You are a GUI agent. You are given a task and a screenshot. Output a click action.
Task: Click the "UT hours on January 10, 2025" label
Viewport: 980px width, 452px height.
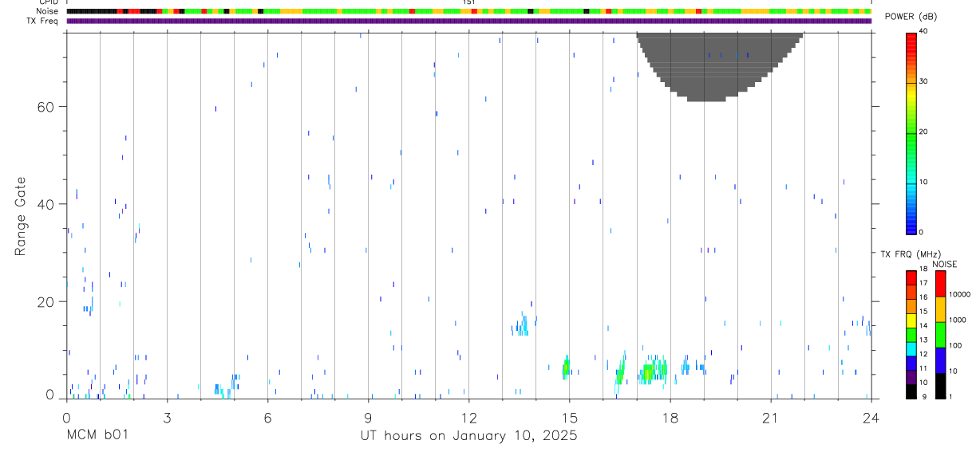point(468,435)
